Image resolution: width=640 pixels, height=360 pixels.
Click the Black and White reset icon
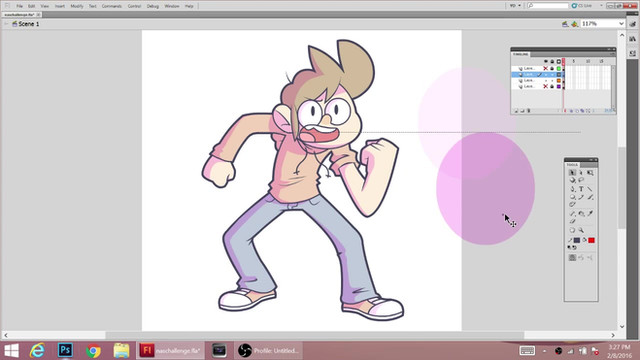(569, 247)
